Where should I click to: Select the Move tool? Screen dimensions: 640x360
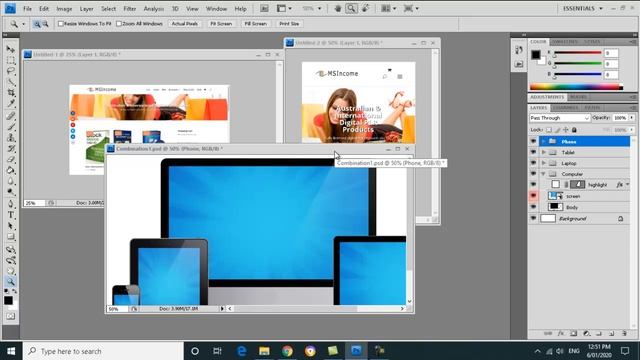point(11,49)
